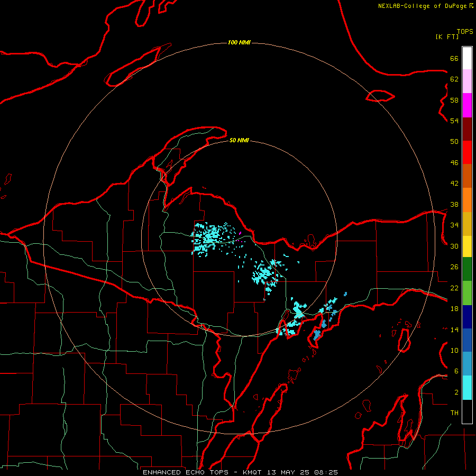Viewport: 476px width, 476px height.
Task: Select the light pink legend swatch
Action: [x=467, y=81]
